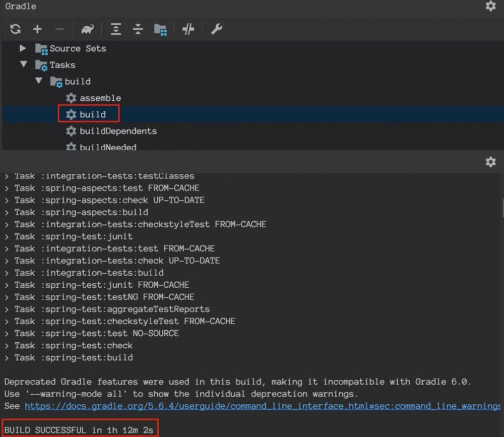Image resolution: width=504 pixels, height=437 pixels.
Task: Open the docs.gradle.org command line link
Action: pos(262,406)
